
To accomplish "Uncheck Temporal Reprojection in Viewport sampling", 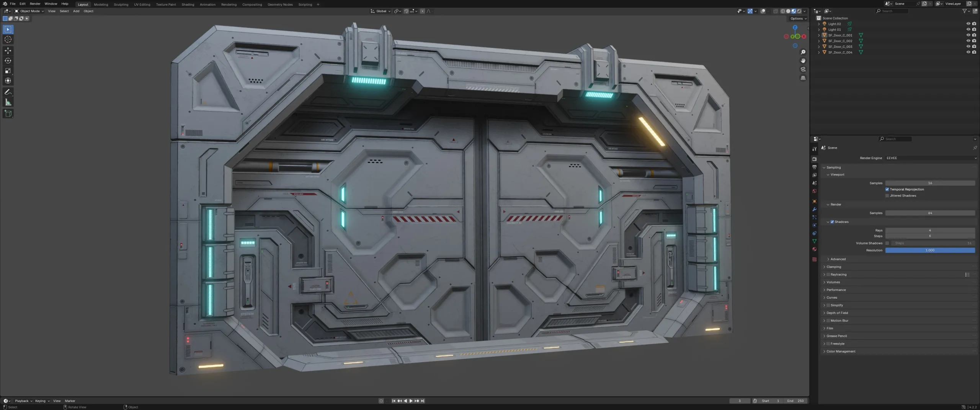I will coord(887,189).
